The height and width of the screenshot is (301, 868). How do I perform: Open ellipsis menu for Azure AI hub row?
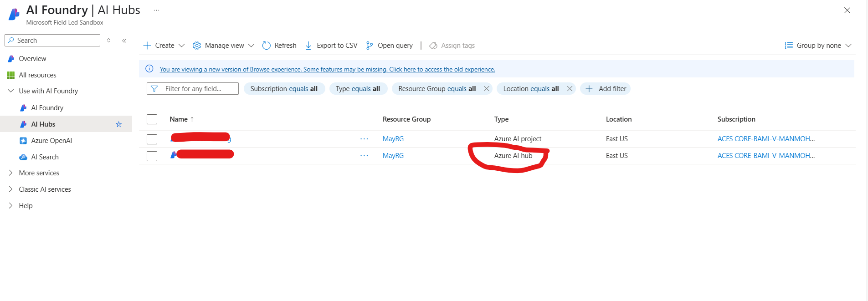pyautogui.click(x=364, y=156)
